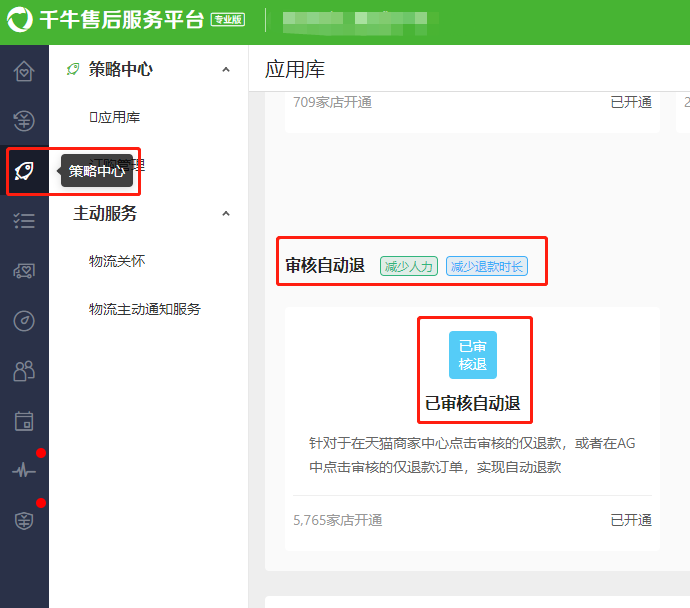This screenshot has width=690, height=608.
Task: Click the 已审核自动退 card title
Action: [473, 404]
